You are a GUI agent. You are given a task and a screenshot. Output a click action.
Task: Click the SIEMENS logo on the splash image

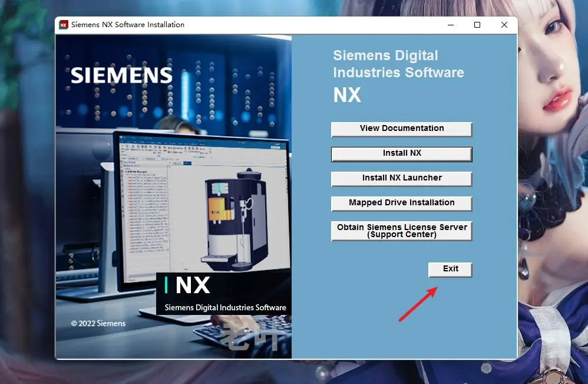click(121, 75)
